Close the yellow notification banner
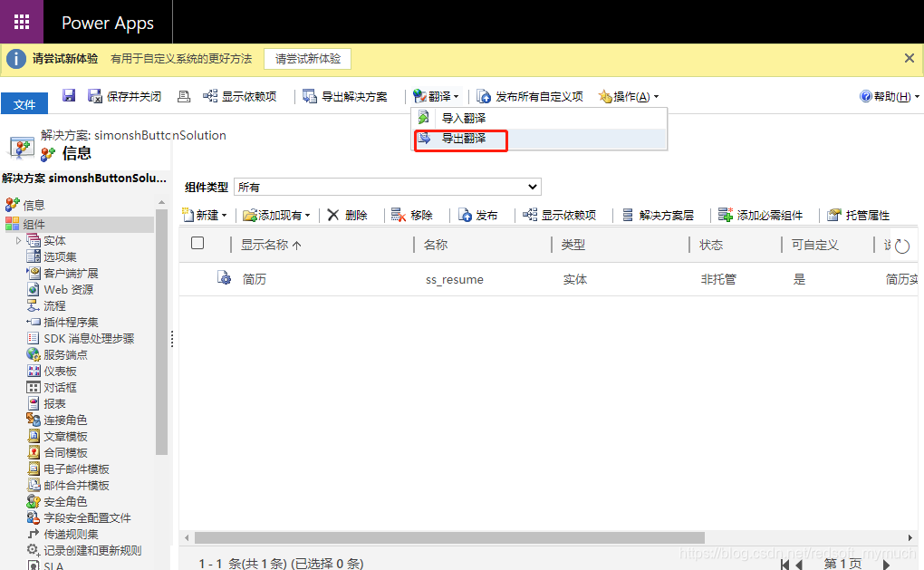The image size is (924, 570). click(x=910, y=58)
